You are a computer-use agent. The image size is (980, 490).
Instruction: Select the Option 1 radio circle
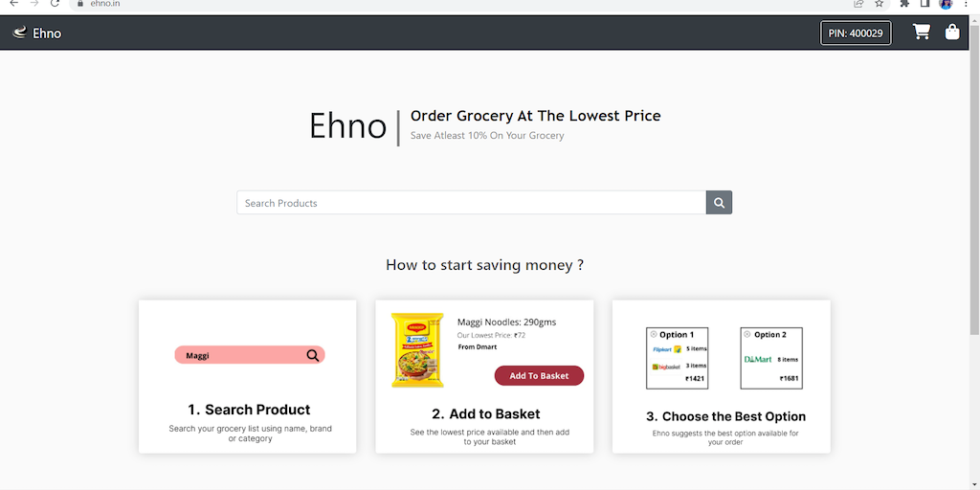click(653, 335)
